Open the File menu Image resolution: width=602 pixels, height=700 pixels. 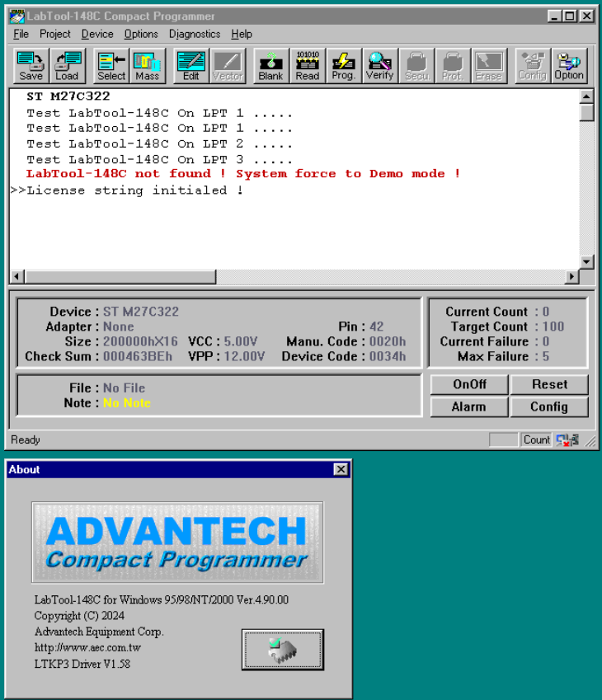[21, 34]
